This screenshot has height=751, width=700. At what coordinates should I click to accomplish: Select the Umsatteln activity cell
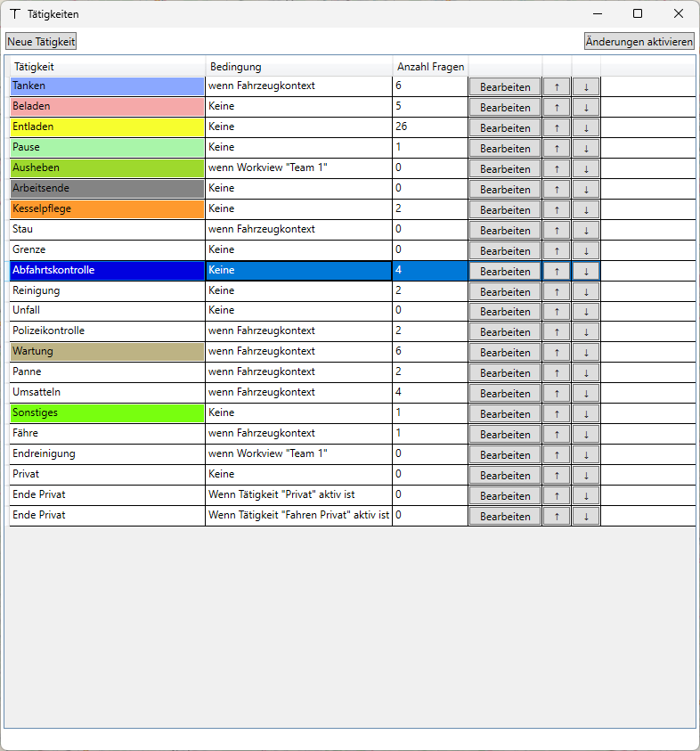(x=107, y=393)
